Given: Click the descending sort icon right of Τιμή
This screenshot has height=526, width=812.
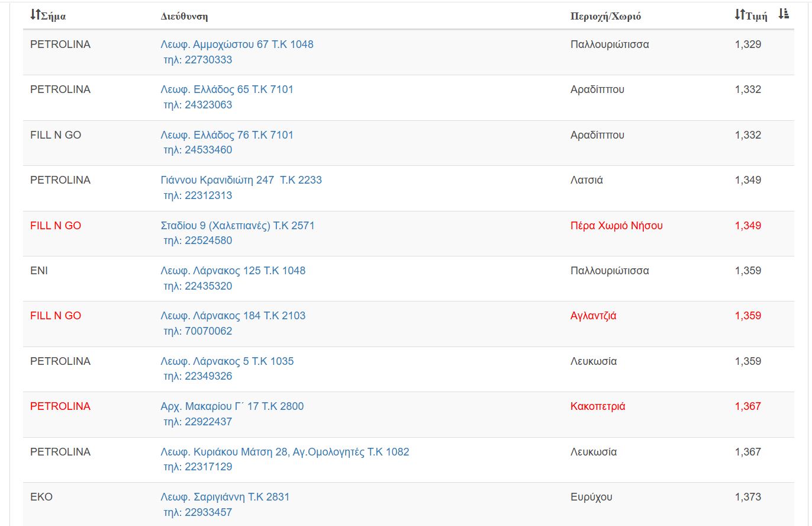Looking at the screenshot, I should pos(784,14).
